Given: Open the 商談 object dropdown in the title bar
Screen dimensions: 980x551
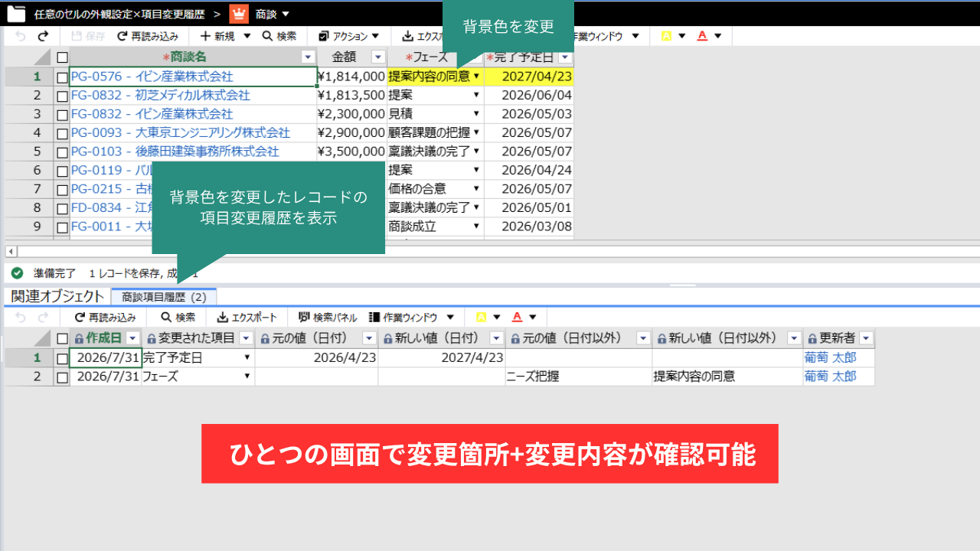Looking at the screenshot, I should pyautogui.click(x=286, y=14).
